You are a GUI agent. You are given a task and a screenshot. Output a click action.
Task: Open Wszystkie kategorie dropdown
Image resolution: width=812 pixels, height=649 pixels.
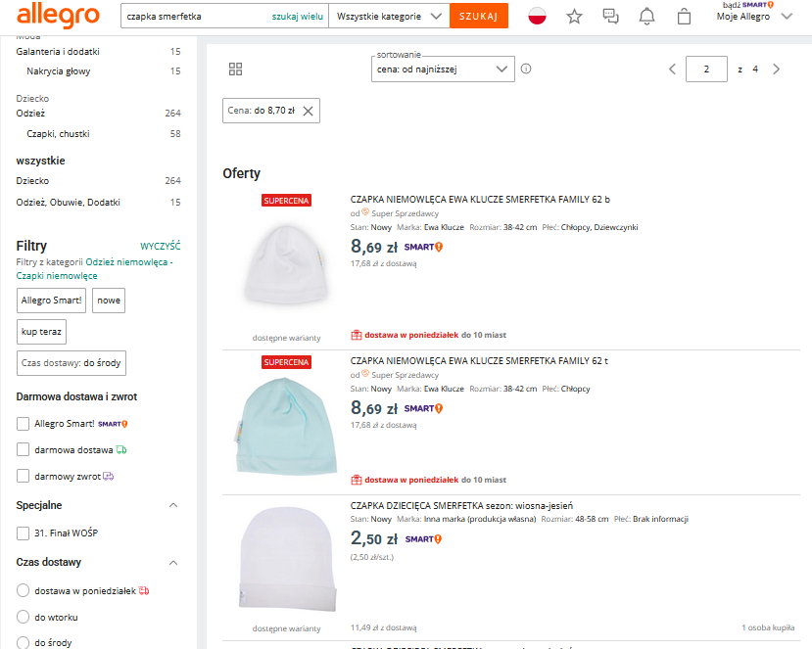point(389,16)
